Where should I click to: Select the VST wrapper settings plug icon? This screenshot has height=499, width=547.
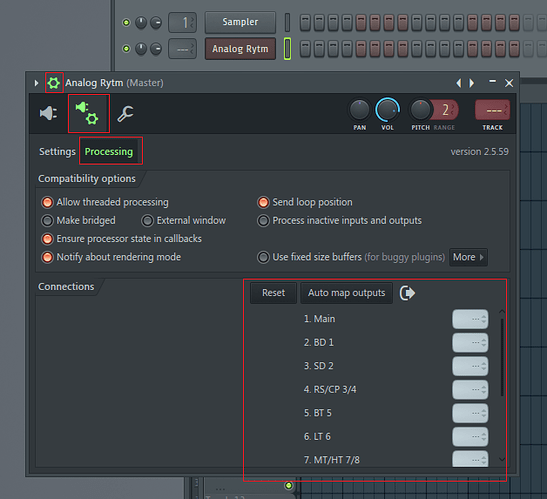(x=87, y=113)
